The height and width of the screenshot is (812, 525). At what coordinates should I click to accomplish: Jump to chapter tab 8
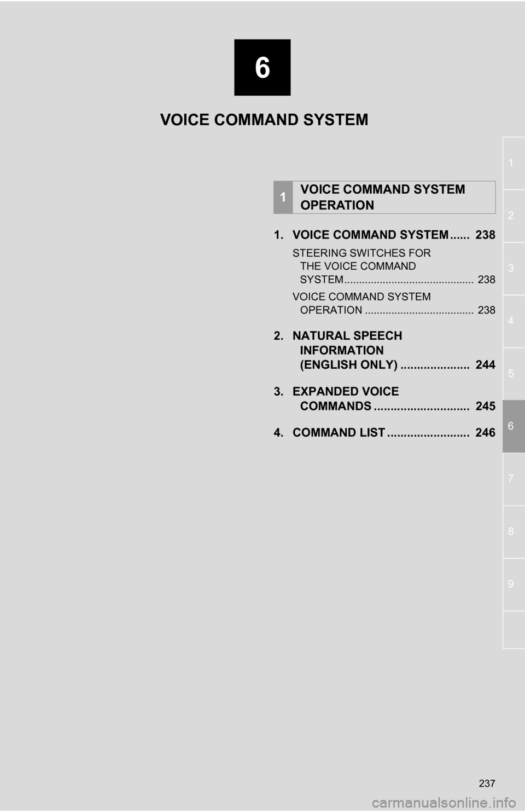coord(514,531)
